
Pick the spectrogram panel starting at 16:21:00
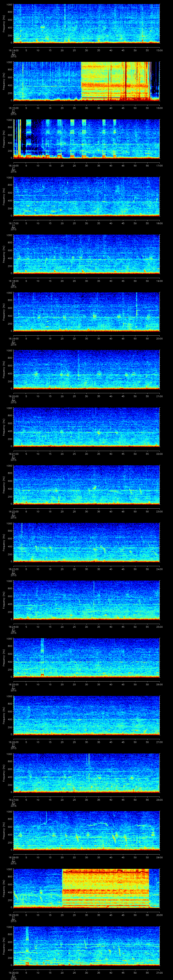tap(87, 427)
